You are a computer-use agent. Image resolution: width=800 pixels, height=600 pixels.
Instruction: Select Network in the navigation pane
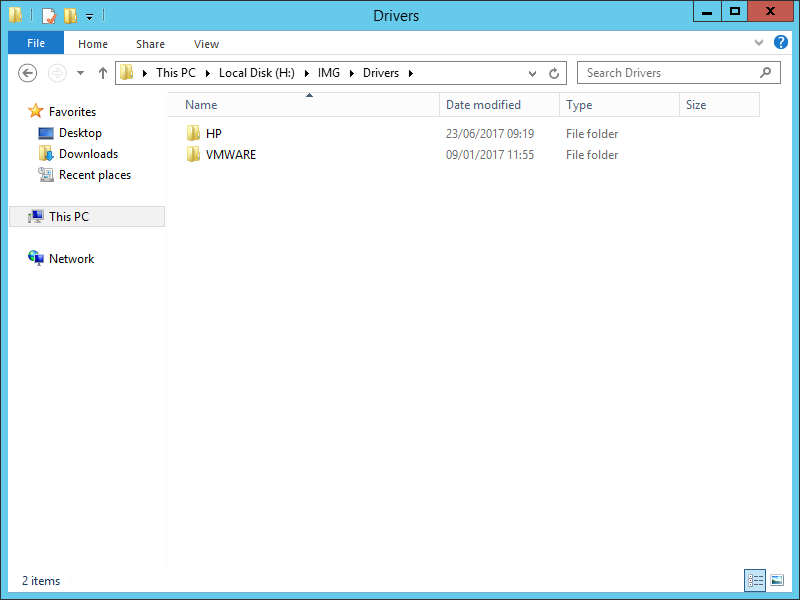click(71, 259)
